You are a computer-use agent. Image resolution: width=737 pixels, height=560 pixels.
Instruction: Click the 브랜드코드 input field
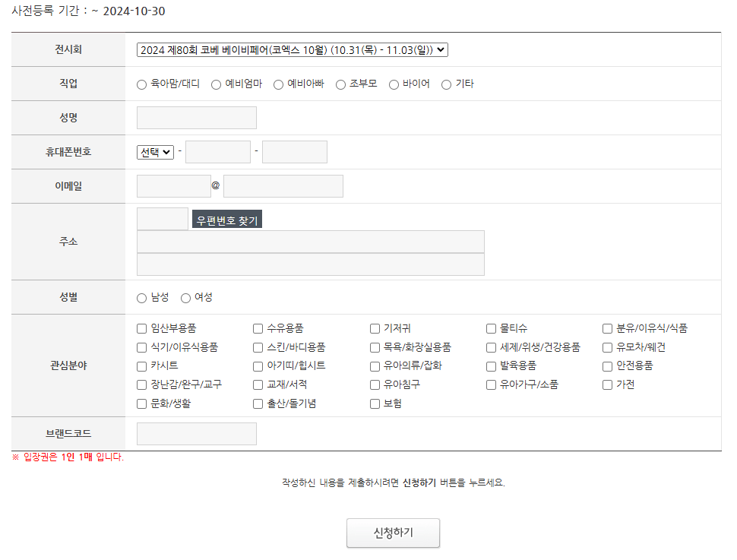(197, 434)
